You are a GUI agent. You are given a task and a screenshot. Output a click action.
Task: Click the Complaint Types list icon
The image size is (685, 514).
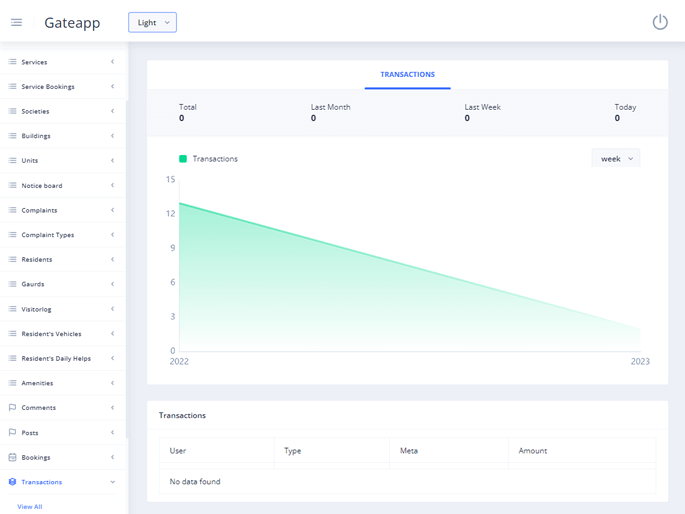coord(12,235)
